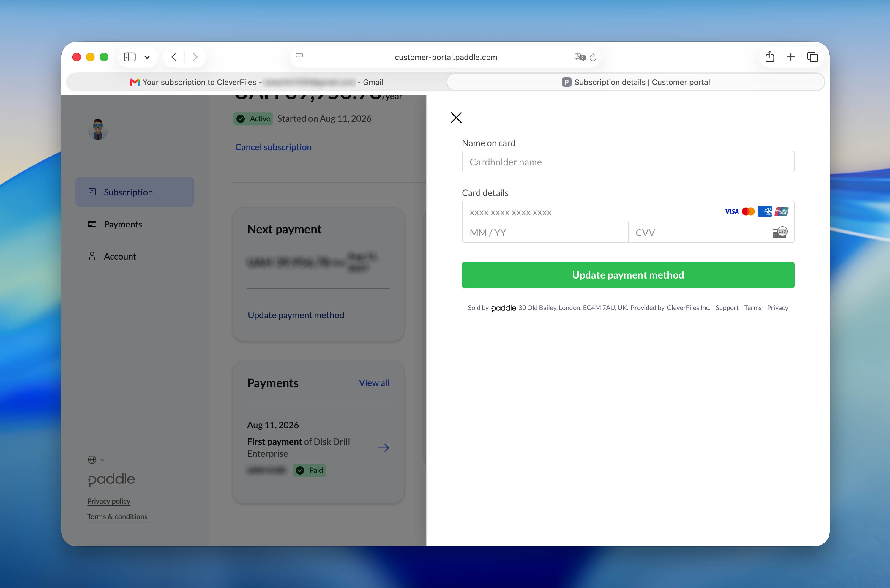Click the Subscription sidebar icon
This screenshot has height=588, width=890.
[92, 192]
